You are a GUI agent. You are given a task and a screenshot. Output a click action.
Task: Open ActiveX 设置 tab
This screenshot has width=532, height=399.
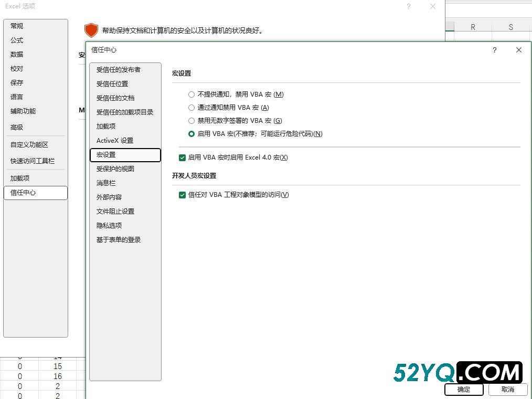[x=125, y=141]
